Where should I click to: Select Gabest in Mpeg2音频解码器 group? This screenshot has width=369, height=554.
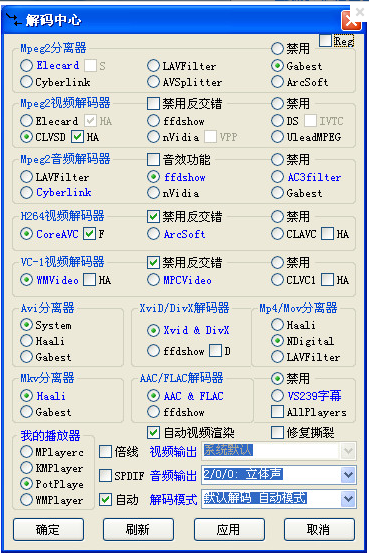pyautogui.click(x=277, y=193)
